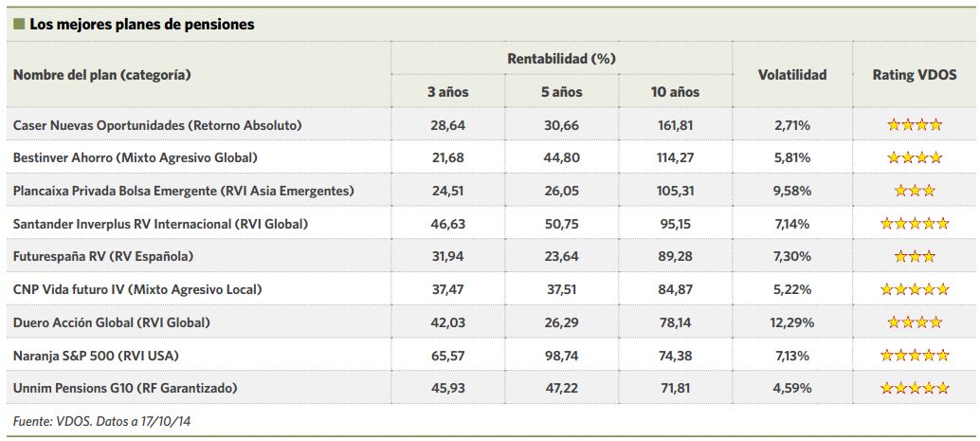Click the green square beside the table title

(x=18, y=25)
